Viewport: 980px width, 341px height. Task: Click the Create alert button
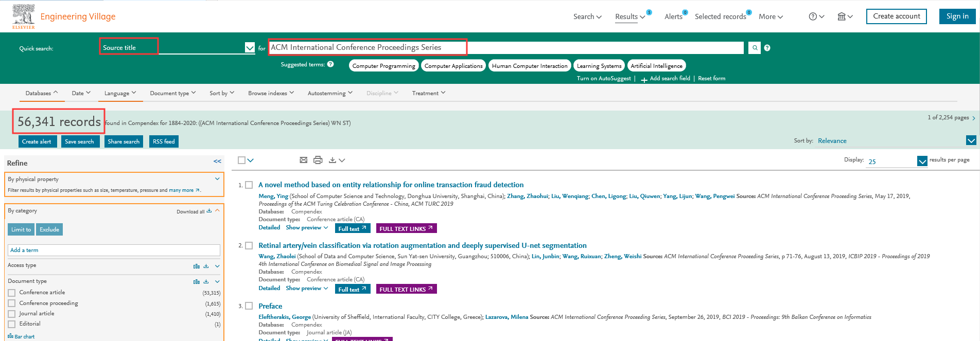click(x=37, y=141)
